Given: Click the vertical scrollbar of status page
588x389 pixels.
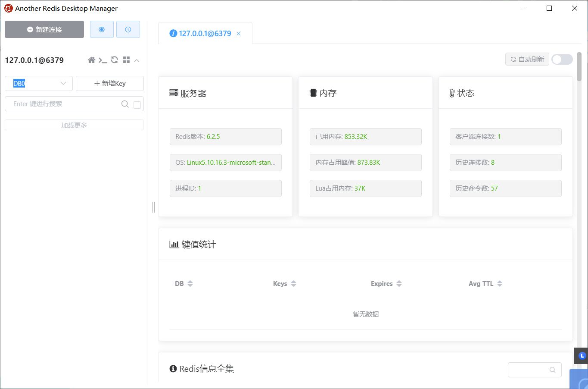Looking at the screenshot, I should (579, 67).
